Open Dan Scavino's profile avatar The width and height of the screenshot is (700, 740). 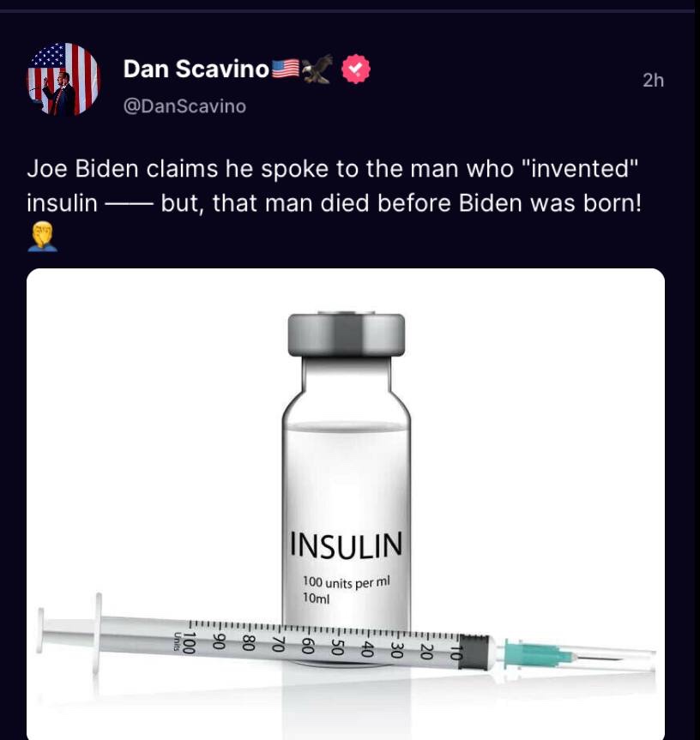coord(63,80)
